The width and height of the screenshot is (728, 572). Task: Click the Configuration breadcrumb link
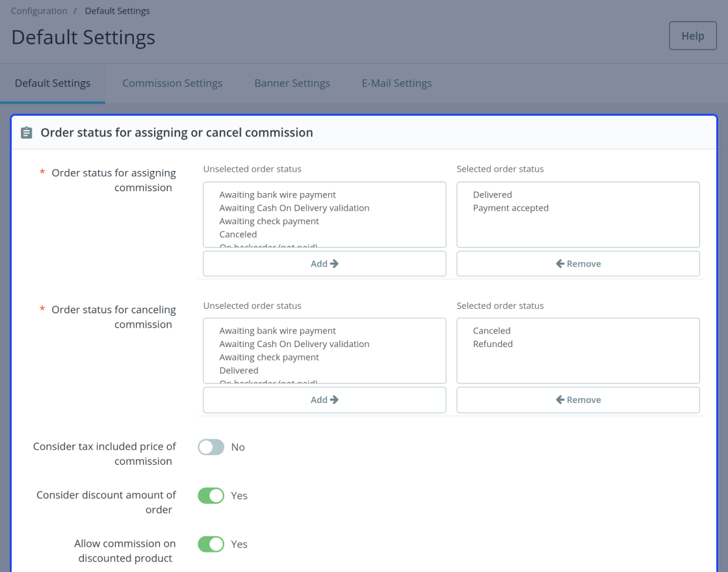coord(39,10)
